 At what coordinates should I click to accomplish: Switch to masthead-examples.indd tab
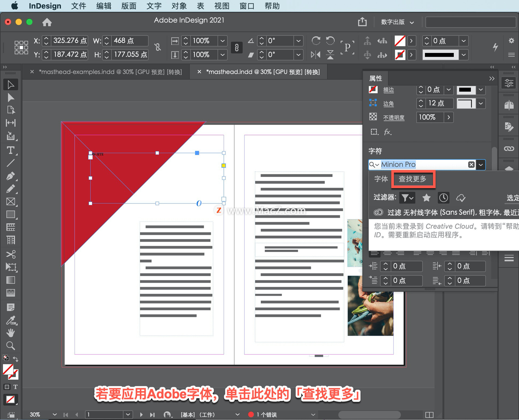coord(110,72)
